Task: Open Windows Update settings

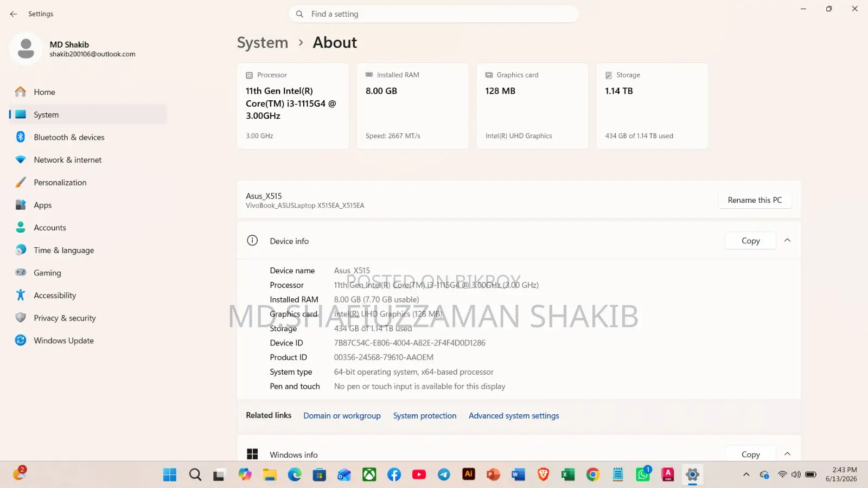Action: [x=88, y=341]
